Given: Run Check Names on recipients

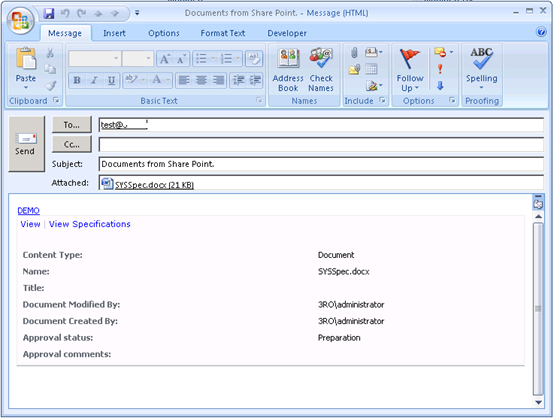Looking at the screenshot, I should point(321,70).
